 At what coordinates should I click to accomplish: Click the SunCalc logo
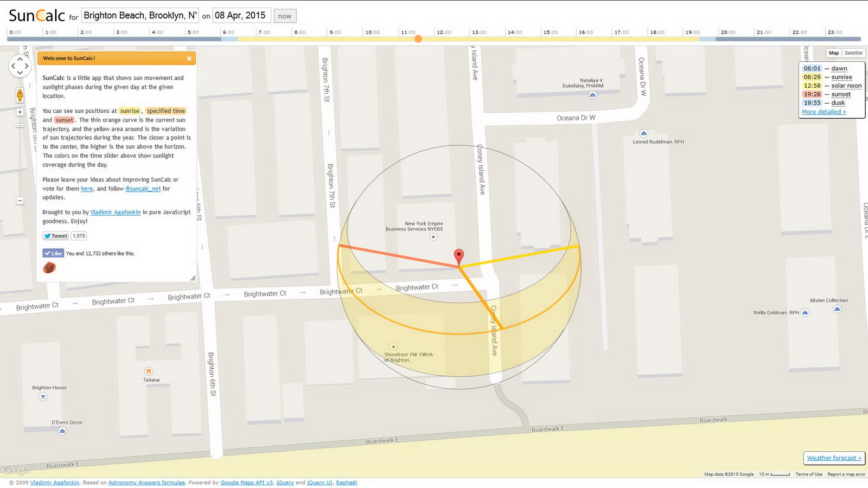37,15
